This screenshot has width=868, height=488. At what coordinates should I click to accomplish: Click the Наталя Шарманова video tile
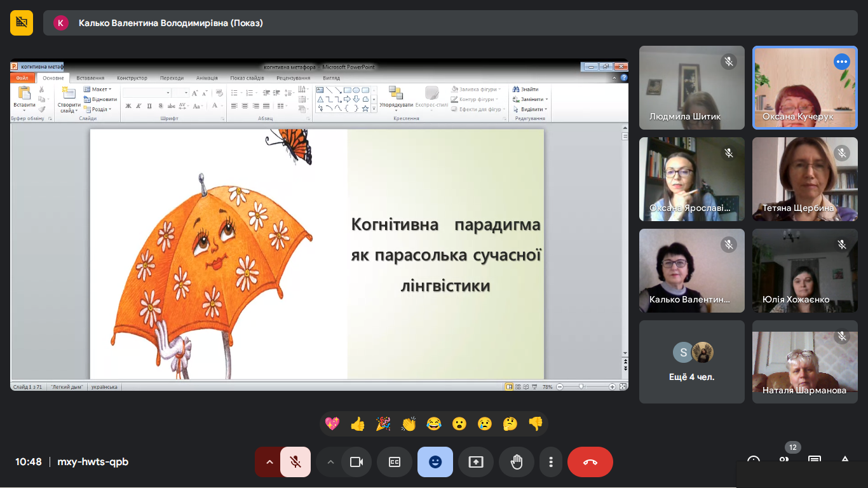[805, 362]
